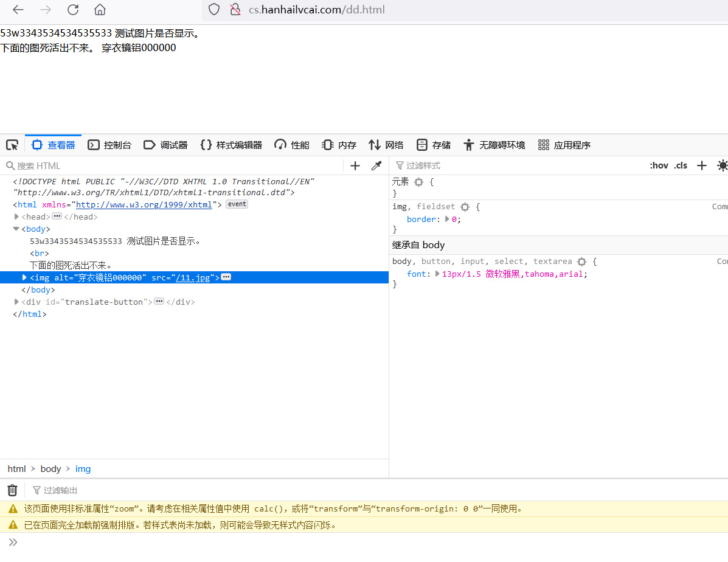Screen dimensions: 728x562
Task: Open the 网络 network tab
Action: (386, 145)
